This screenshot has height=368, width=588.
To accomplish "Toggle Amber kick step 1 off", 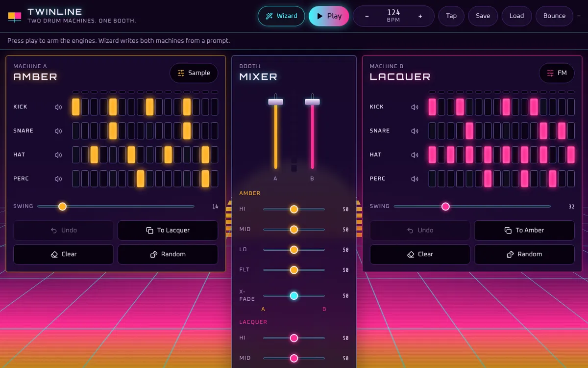I will (76, 107).
